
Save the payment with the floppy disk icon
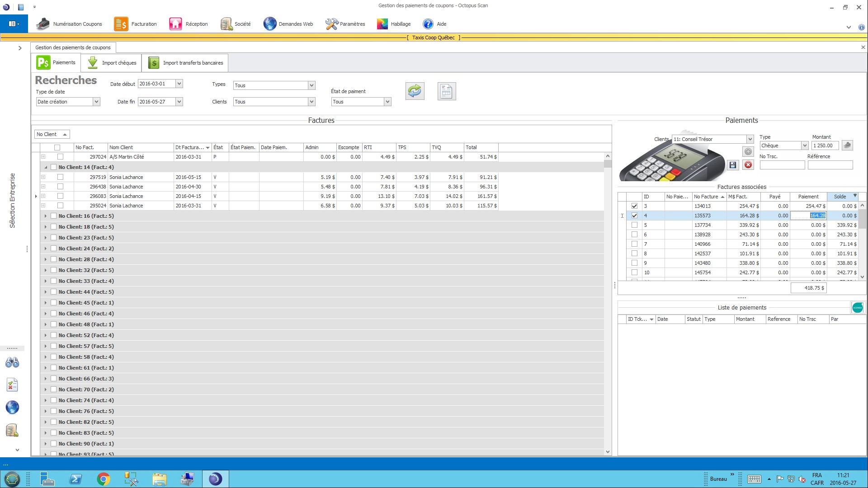click(x=733, y=165)
